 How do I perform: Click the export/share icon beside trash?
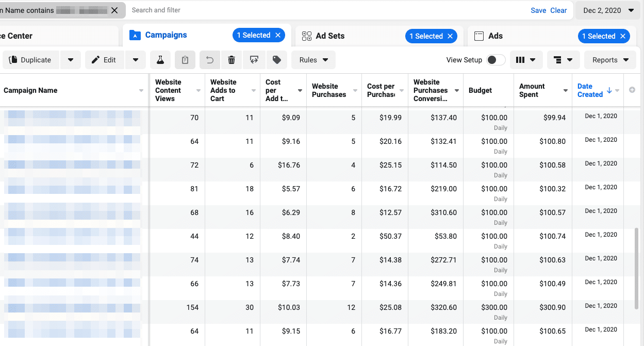(254, 60)
